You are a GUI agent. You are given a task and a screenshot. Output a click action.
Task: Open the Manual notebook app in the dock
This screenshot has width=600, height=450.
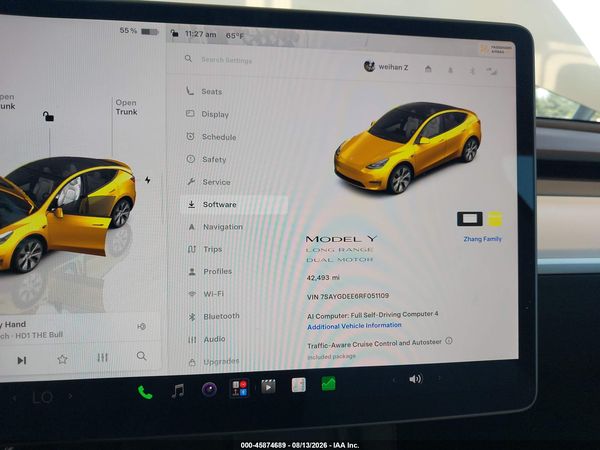point(298,385)
